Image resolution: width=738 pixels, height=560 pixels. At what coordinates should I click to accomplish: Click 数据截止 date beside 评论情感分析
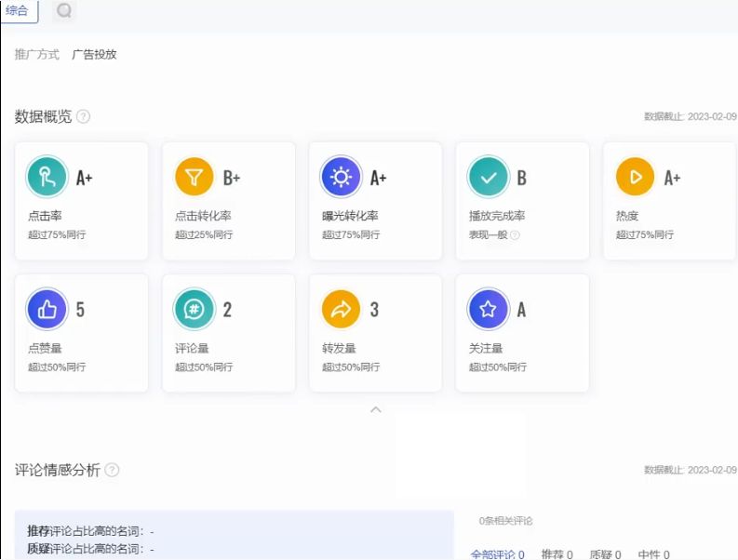(x=690, y=470)
